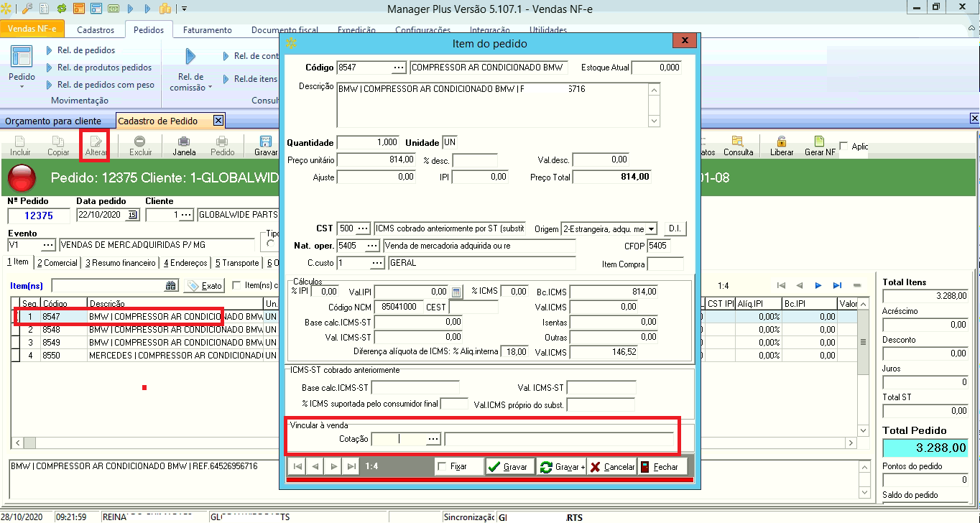Switch to the Faturamento ribbon tab
Viewport: 980px width, 523px height.
(207, 30)
